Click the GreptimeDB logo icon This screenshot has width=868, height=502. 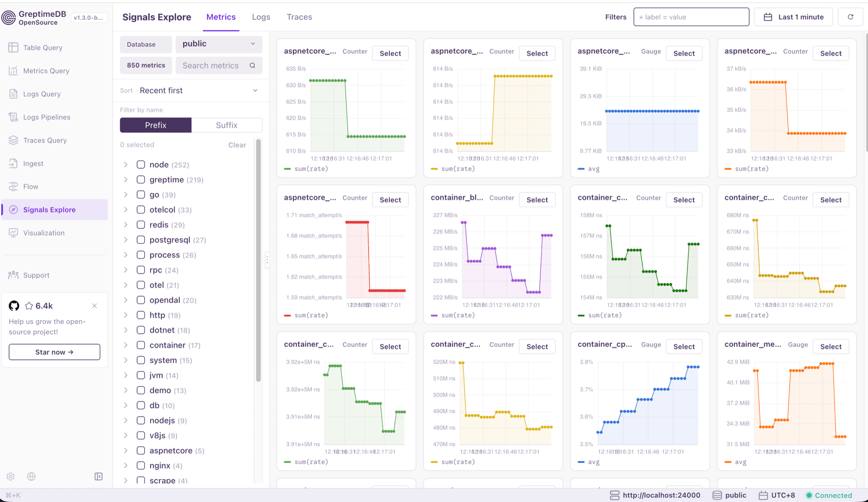9,18
